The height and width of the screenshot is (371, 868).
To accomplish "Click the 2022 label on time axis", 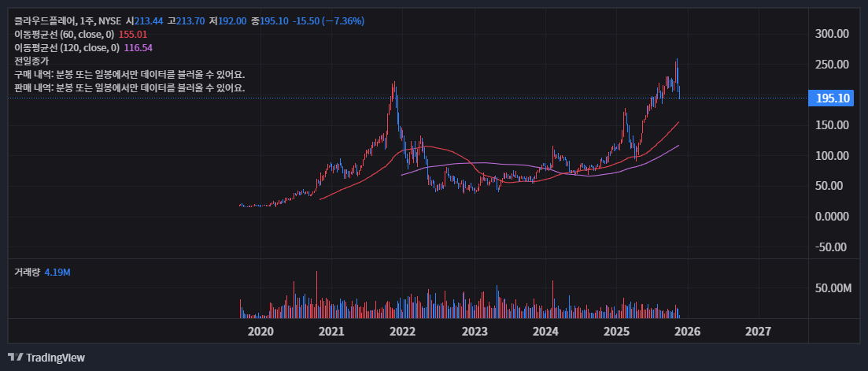I will (x=403, y=331).
